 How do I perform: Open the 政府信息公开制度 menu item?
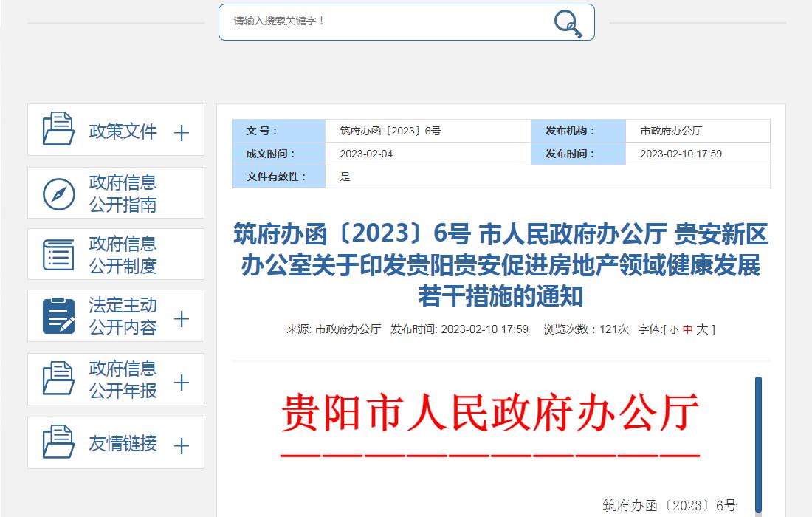123,255
